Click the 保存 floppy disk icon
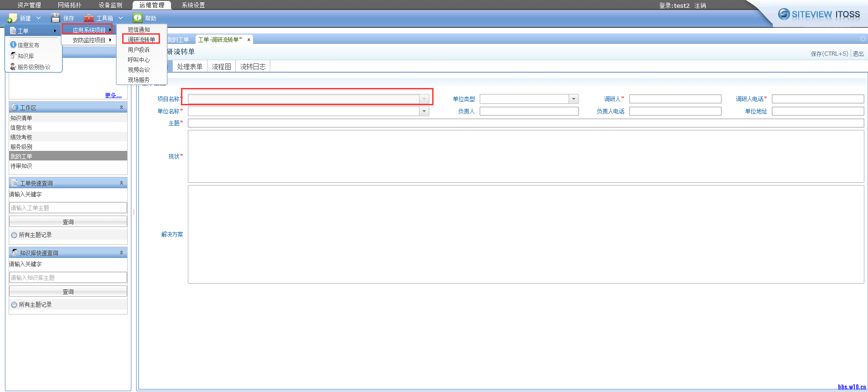The height and width of the screenshot is (392, 868). [x=56, y=18]
